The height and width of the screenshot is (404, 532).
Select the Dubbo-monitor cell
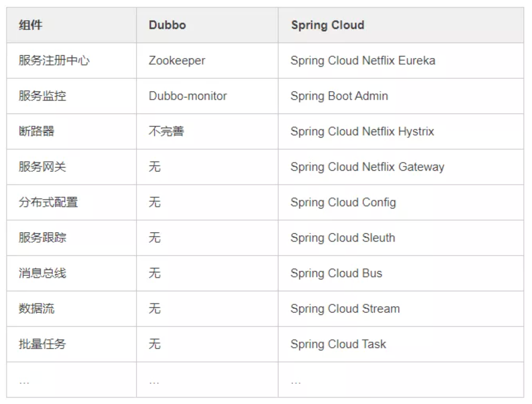[x=207, y=96]
